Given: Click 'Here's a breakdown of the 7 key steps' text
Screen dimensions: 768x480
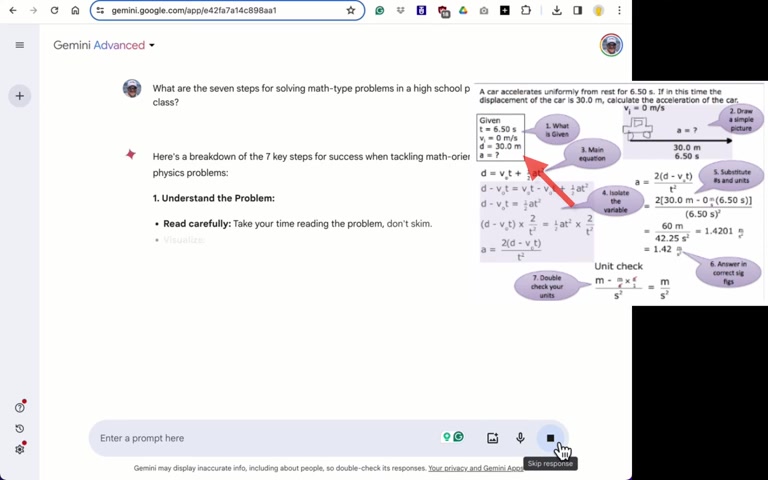Looking at the screenshot, I should tap(311, 165).
